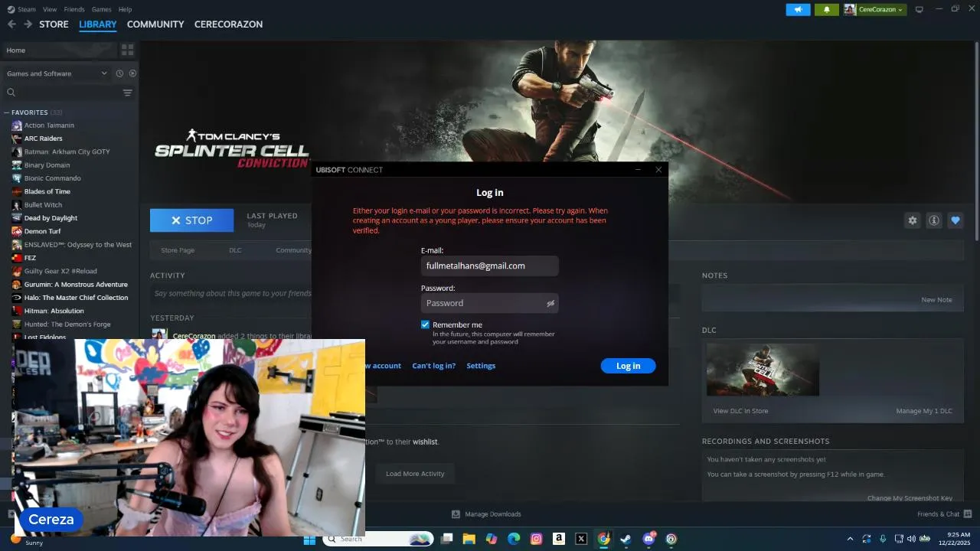Click the Splinter Cell DLC thumbnail
The width and height of the screenshot is (980, 551).
[763, 370]
